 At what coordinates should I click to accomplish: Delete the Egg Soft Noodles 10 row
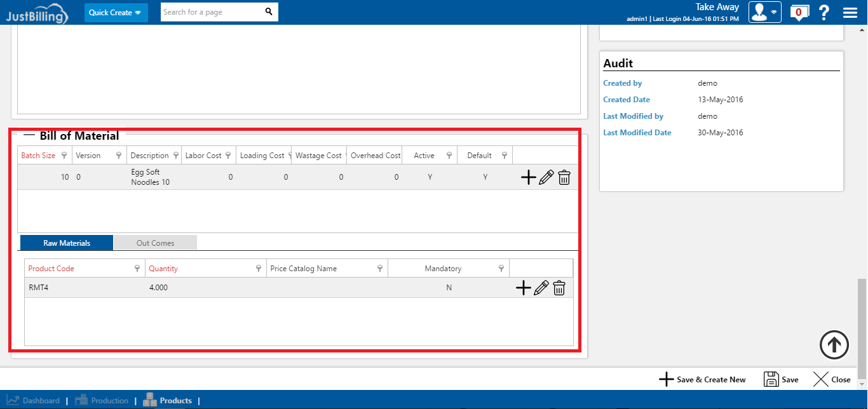pos(564,178)
